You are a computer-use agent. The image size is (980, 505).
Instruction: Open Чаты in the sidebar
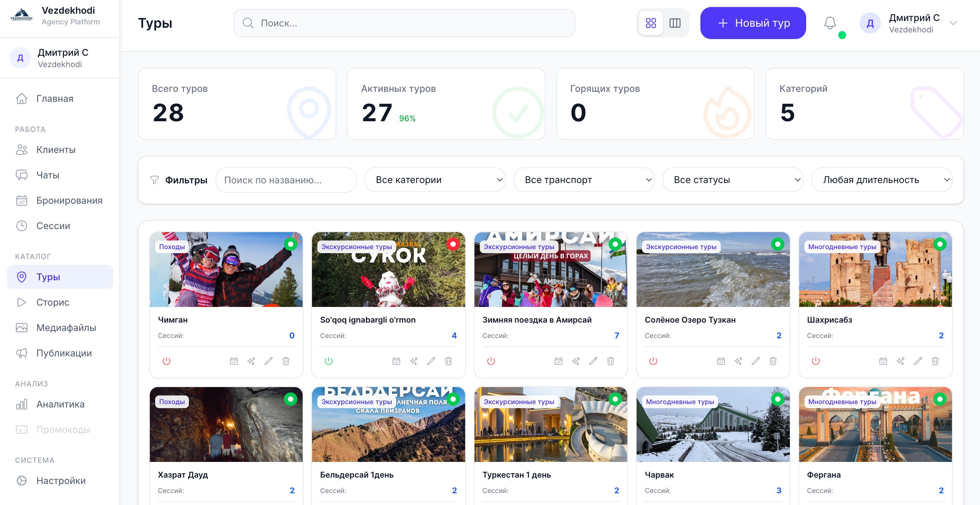(x=60, y=175)
